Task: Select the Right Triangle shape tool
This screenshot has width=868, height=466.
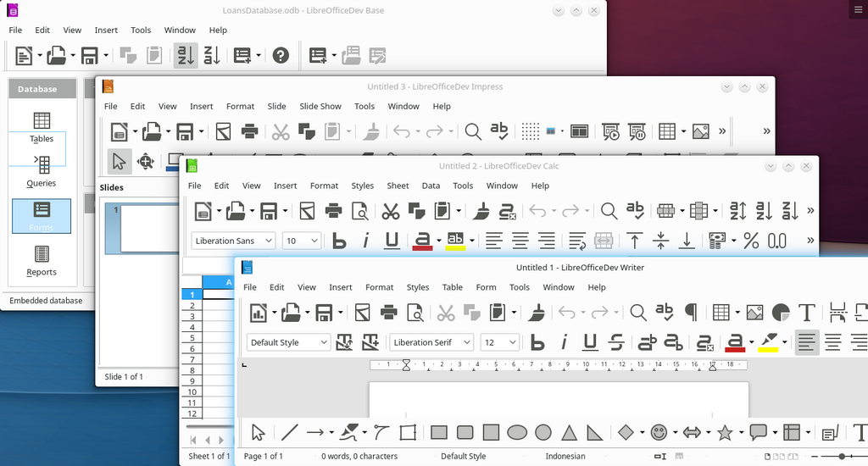Action: (x=595, y=432)
